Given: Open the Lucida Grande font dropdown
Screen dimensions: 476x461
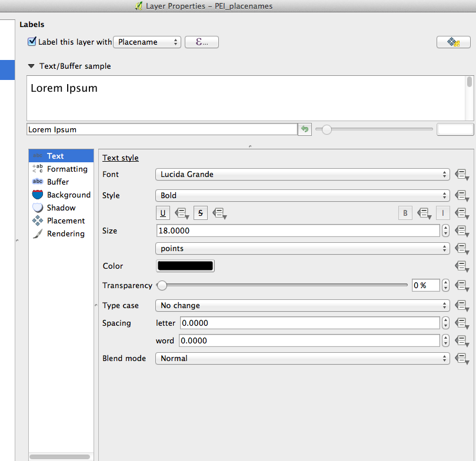Looking at the screenshot, I should 302,175.
